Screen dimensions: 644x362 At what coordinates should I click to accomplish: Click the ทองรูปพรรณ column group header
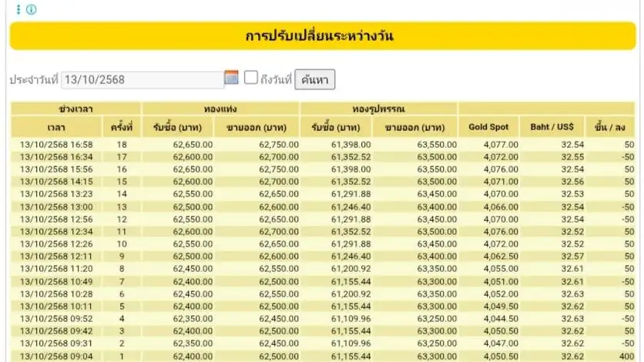click(379, 109)
